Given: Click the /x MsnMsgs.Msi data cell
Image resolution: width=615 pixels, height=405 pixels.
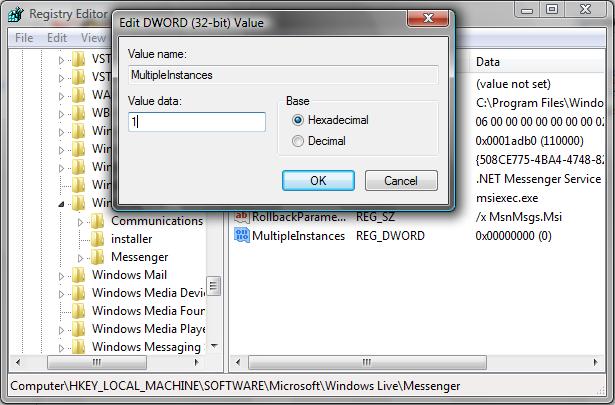Looking at the screenshot, I should click(x=519, y=217).
